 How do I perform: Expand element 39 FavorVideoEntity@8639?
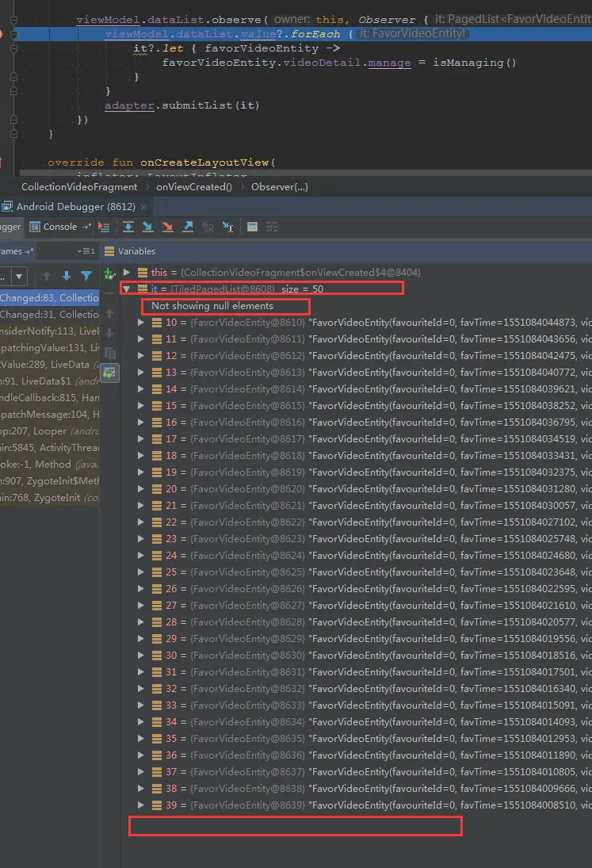(x=141, y=805)
